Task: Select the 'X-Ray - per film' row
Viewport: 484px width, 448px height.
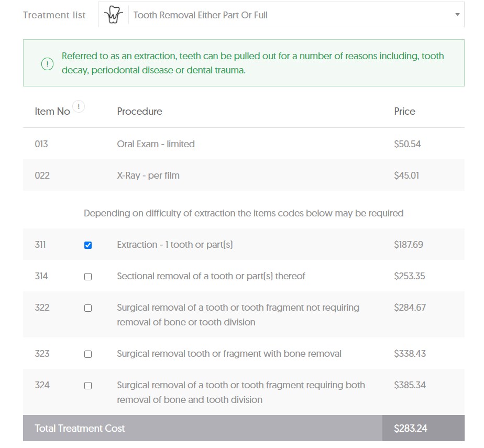Action: tap(148, 176)
